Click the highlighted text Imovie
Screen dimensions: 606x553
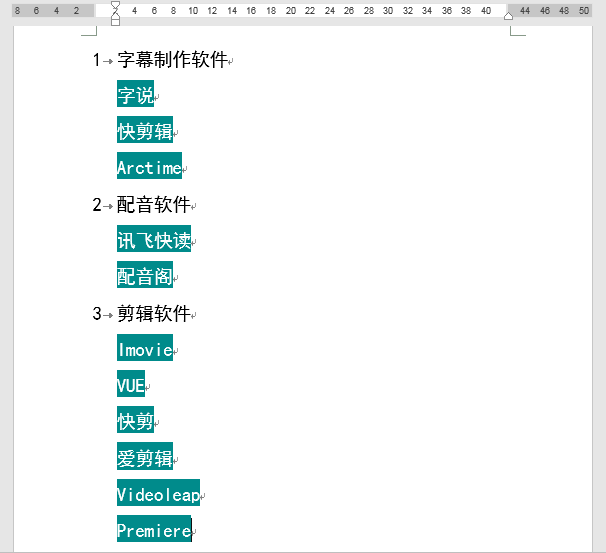click(x=145, y=348)
